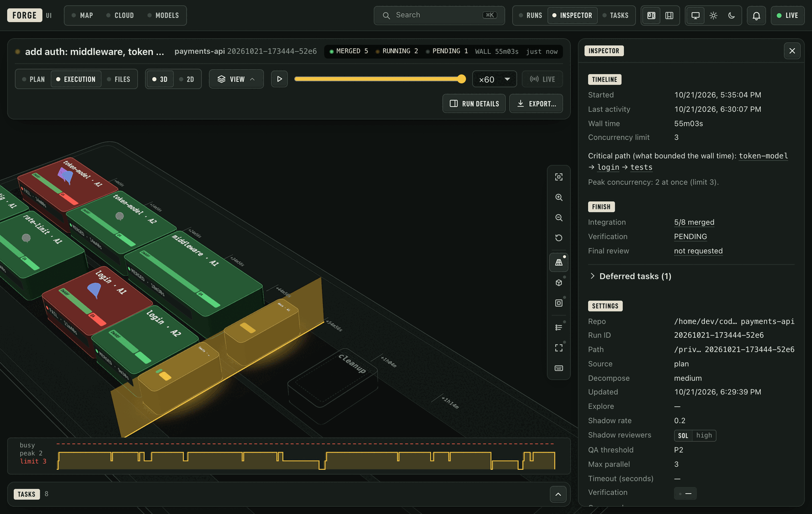The width and height of the screenshot is (812, 514).
Task: Select the split-columns layout icon
Action: coord(669,16)
